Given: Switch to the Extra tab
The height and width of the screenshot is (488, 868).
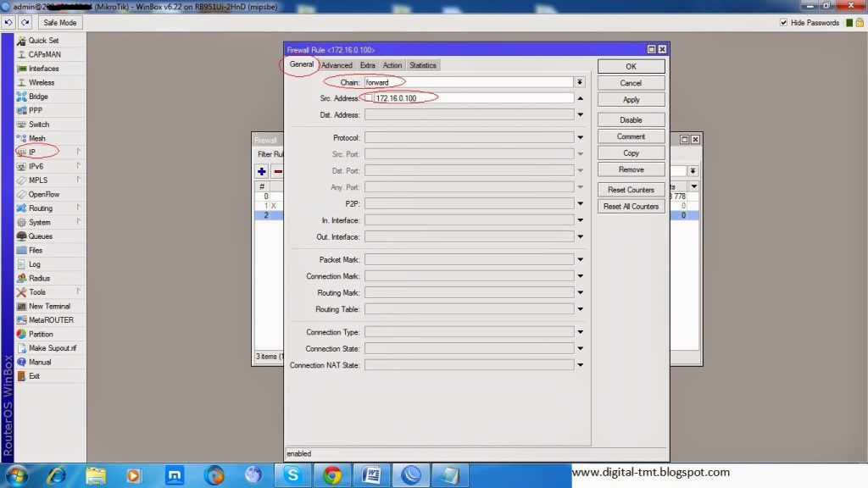Looking at the screenshot, I should pos(368,65).
